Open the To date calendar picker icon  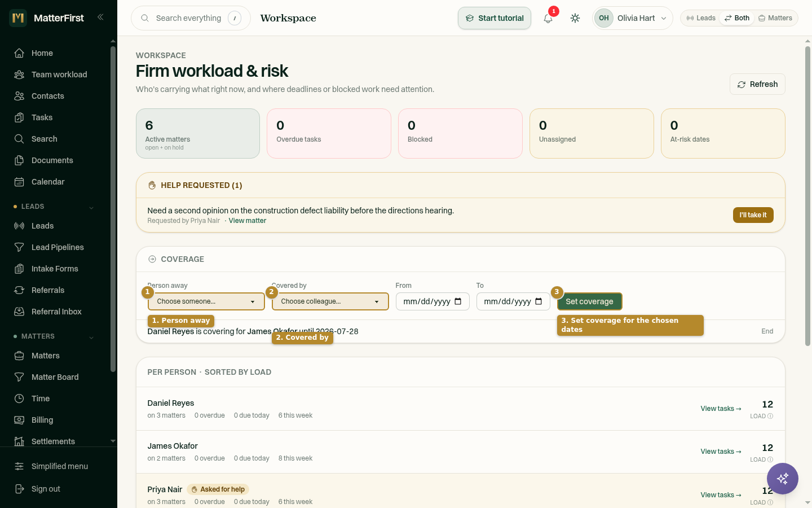coord(539,301)
